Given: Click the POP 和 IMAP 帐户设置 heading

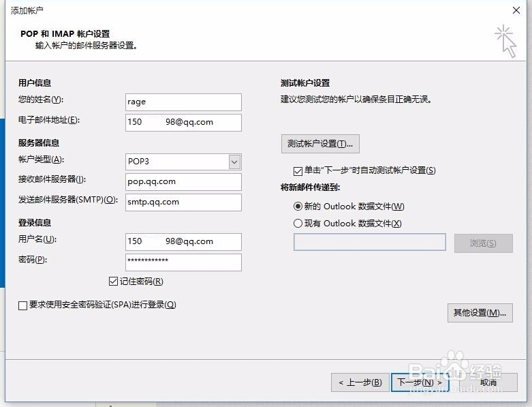Looking at the screenshot, I should pyautogui.click(x=65, y=34).
